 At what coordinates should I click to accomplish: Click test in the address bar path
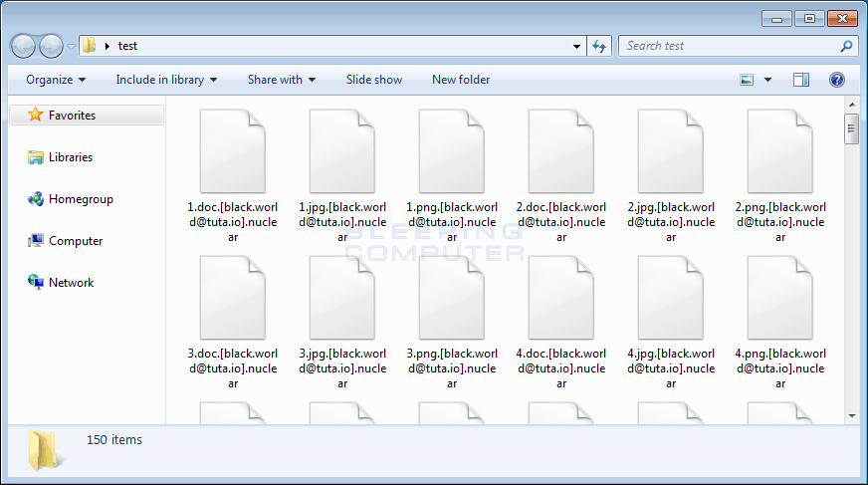(127, 46)
